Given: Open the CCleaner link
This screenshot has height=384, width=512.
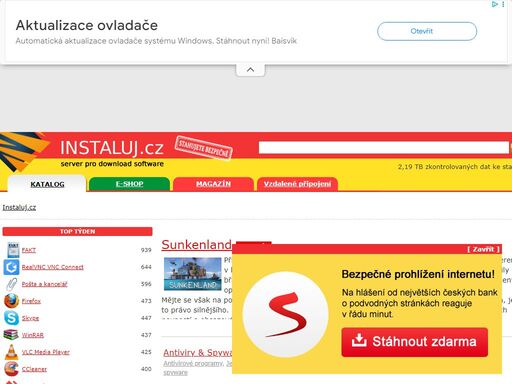Looking at the screenshot, I should (x=34, y=369).
